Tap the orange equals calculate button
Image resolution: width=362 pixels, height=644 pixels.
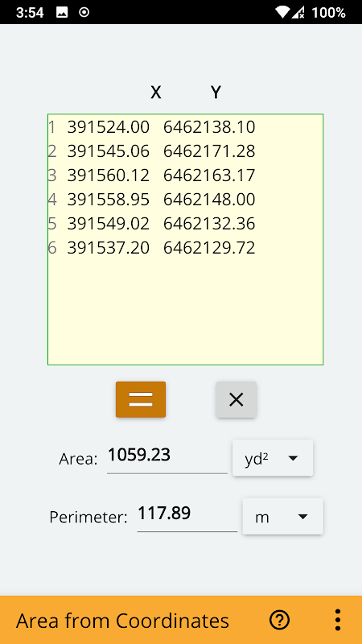141,399
